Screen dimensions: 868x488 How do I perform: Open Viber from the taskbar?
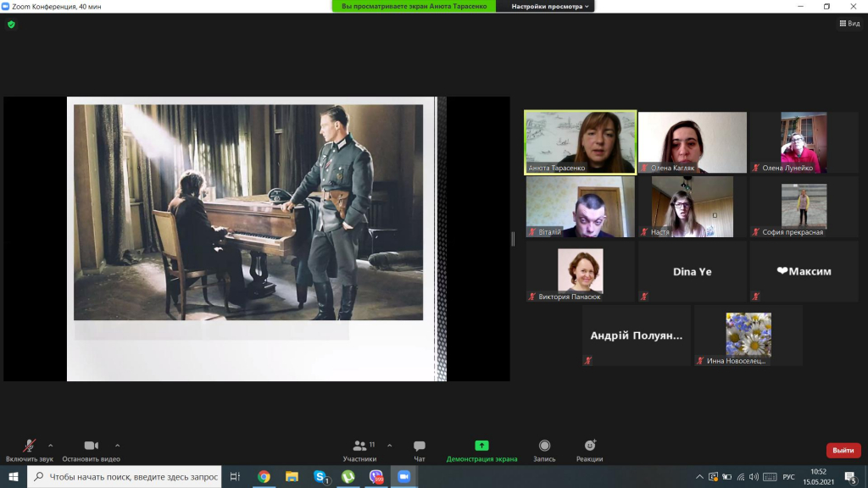click(376, 476)
